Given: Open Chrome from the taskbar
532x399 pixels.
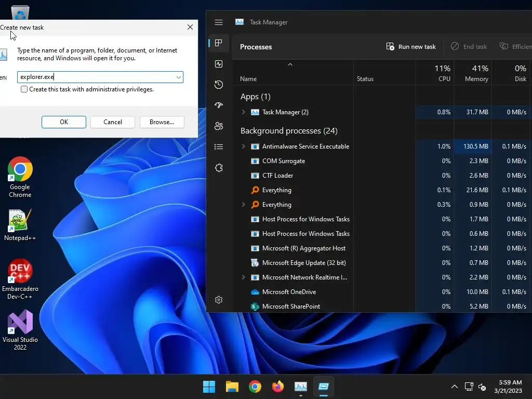Looking at the screenshot, I should point(255,387).
